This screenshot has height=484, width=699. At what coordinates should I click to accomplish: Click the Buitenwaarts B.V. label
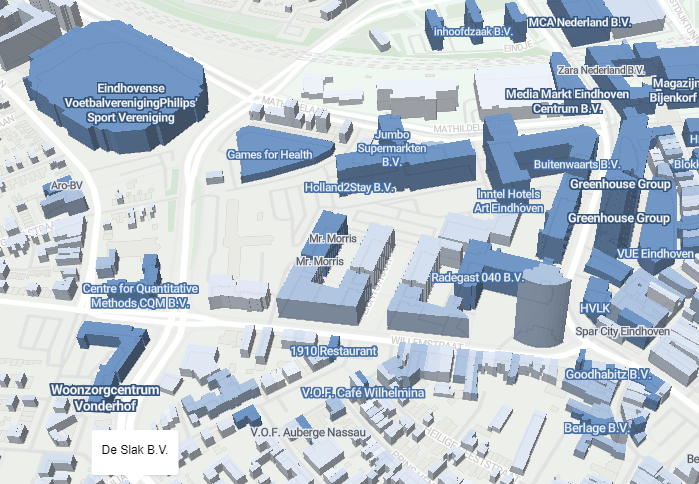tap(577, 164)
